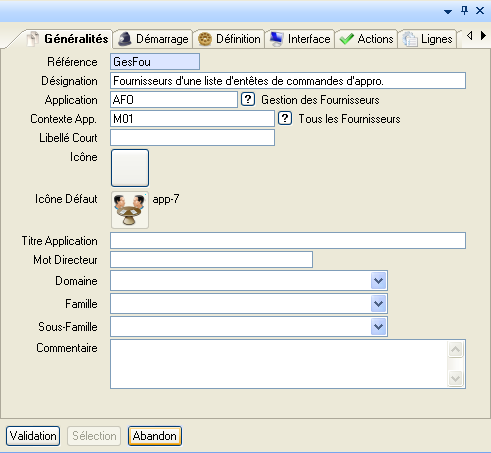The width and height of the screenshot is (491, 453).
Task: Expand the Famille dropdown list
Action: click(x=378, y=304)
